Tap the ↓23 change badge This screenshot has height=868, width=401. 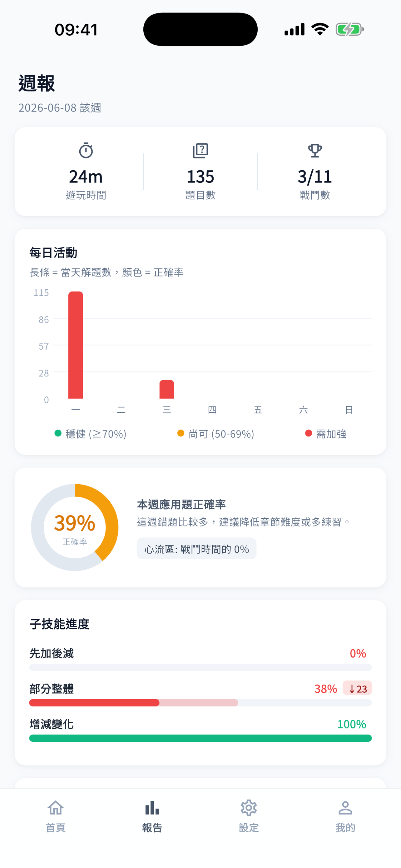coord(357,688)
